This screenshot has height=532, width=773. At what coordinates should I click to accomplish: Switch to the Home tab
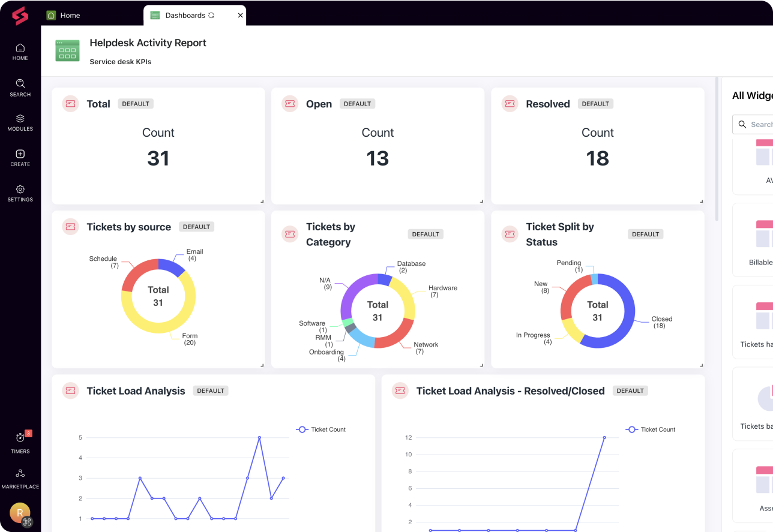click(63, 15)
